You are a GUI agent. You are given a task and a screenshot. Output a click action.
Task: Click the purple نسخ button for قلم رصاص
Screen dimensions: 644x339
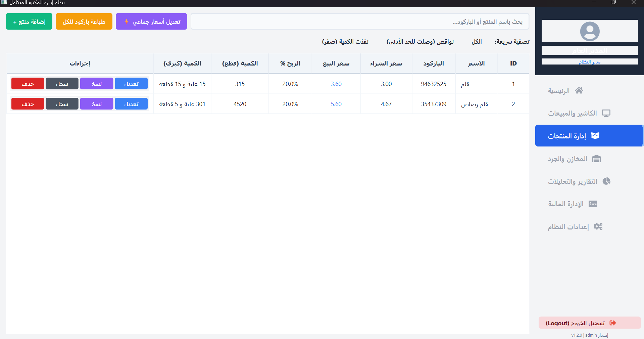tap(97, 104)
